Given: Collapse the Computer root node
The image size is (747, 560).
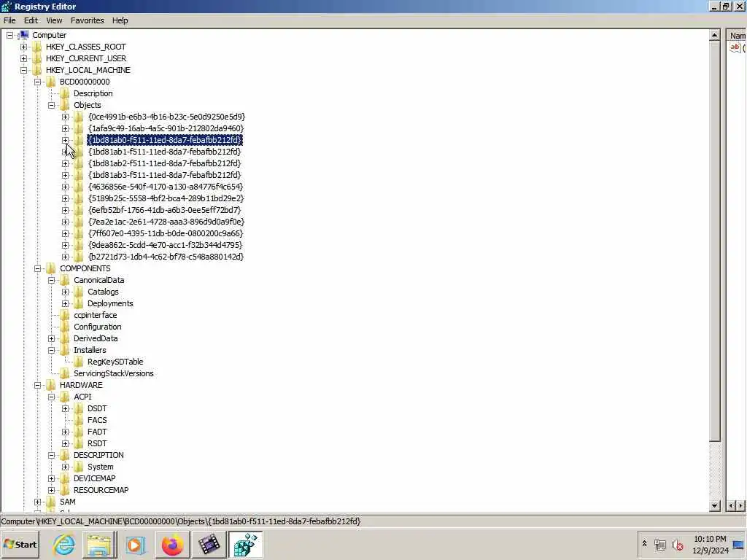Looking at the screenshot, I should pyautogui.click(x=9, y=35).
